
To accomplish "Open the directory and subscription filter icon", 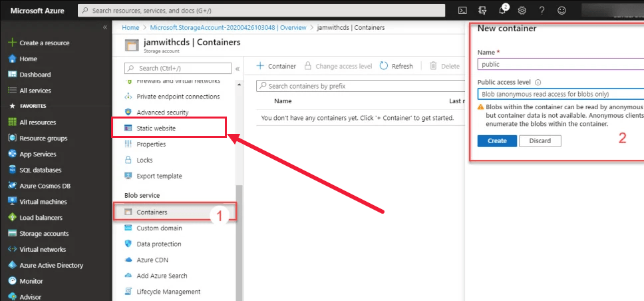I will coord(483,11).
